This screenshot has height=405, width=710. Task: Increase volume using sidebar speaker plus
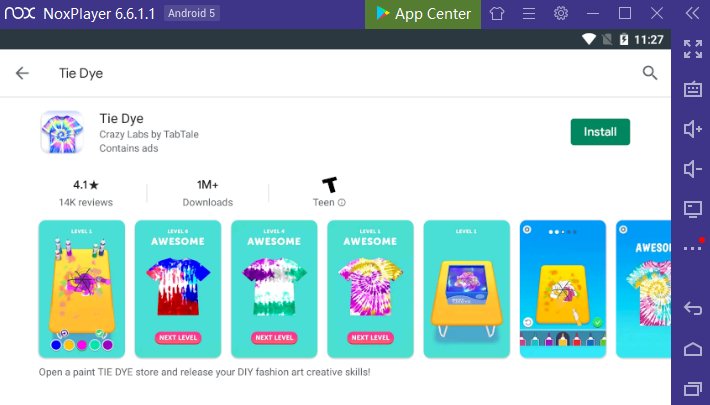(693, 130)
